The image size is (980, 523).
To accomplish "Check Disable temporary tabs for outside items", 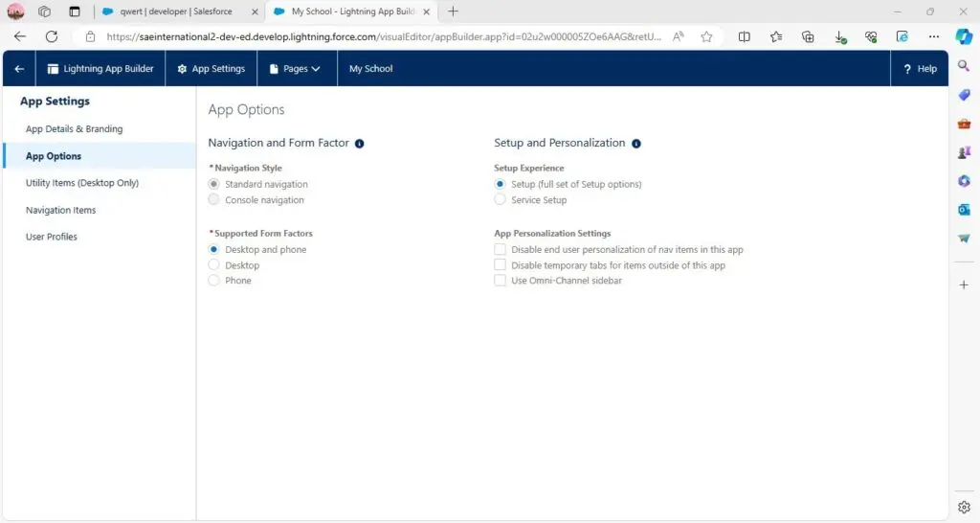I will point(500,265).
